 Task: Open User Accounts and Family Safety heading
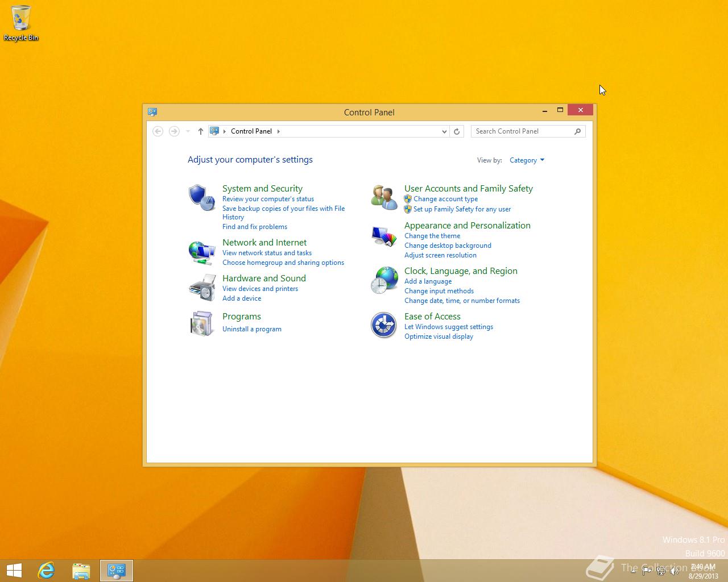(x=469, y=189)
